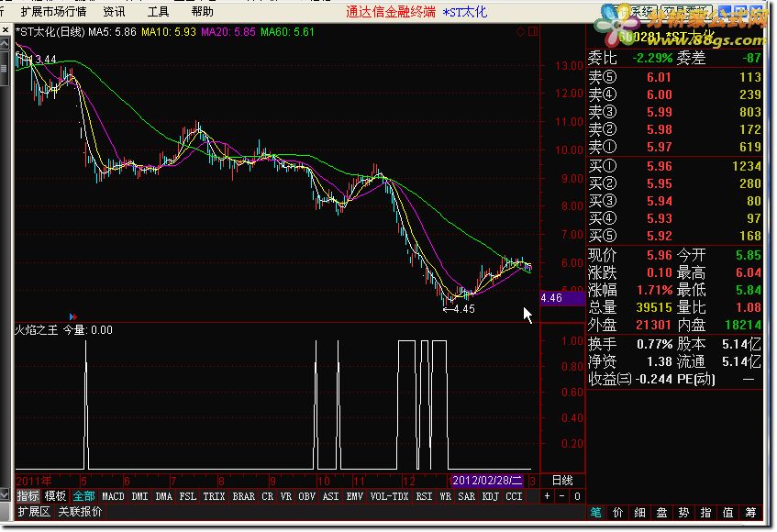Select the 笔 tab in quote panel
Viewport: 777px width, 532px height.
pos(596,513)
